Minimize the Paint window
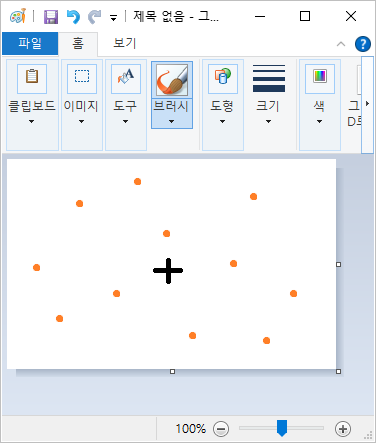 [x=260, y=16]
